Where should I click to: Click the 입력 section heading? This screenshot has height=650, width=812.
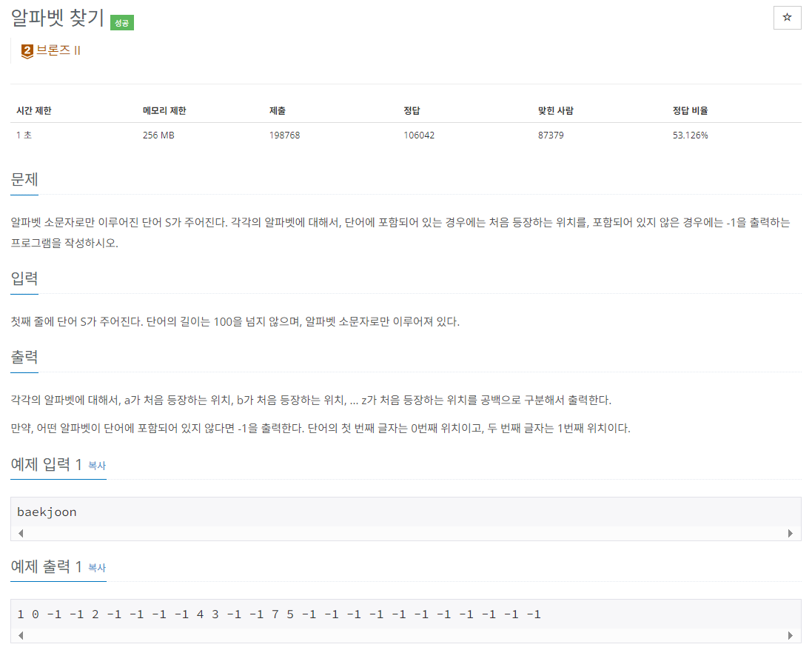24,278
